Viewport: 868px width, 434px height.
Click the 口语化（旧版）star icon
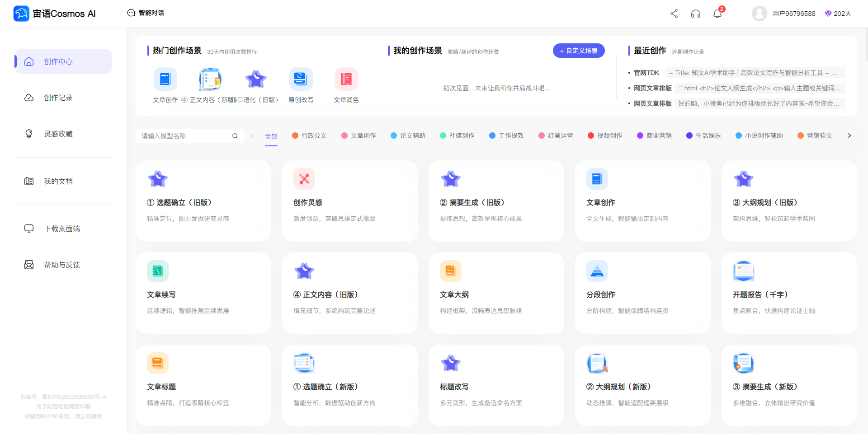[x=256, y=79]
